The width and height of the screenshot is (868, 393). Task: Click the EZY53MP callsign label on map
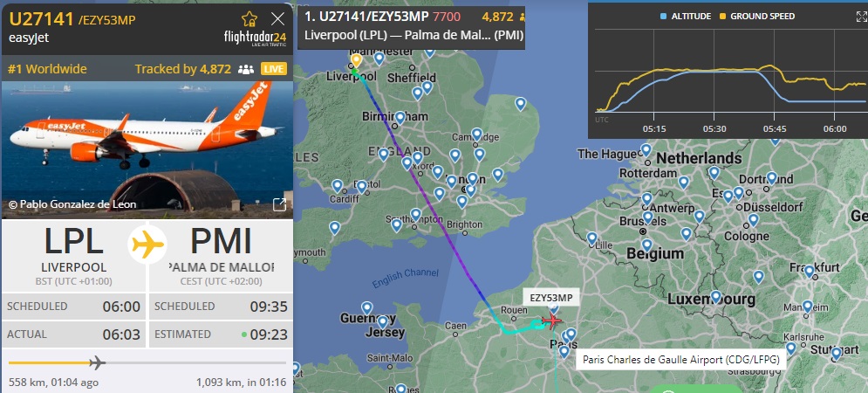550,298
